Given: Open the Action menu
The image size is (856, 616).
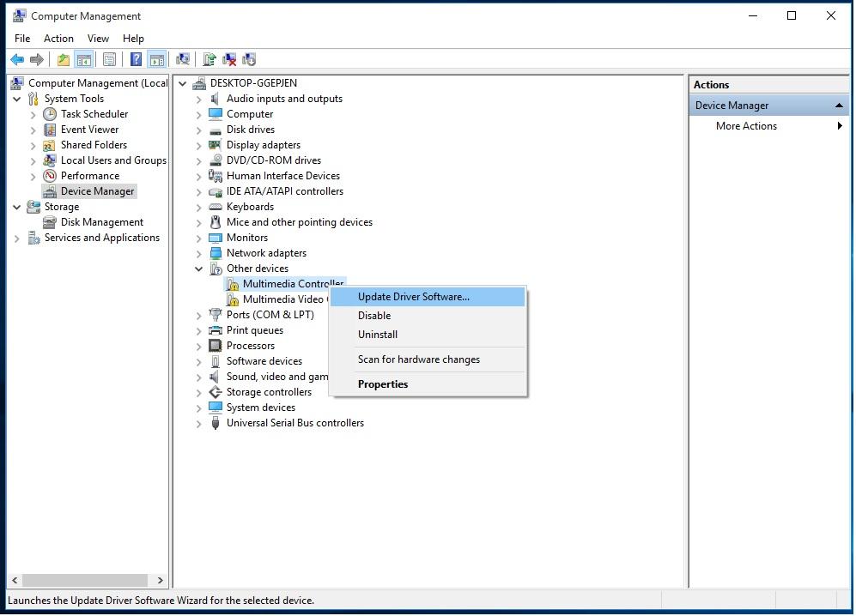Looking at the screenshot, I should point(58,39).
